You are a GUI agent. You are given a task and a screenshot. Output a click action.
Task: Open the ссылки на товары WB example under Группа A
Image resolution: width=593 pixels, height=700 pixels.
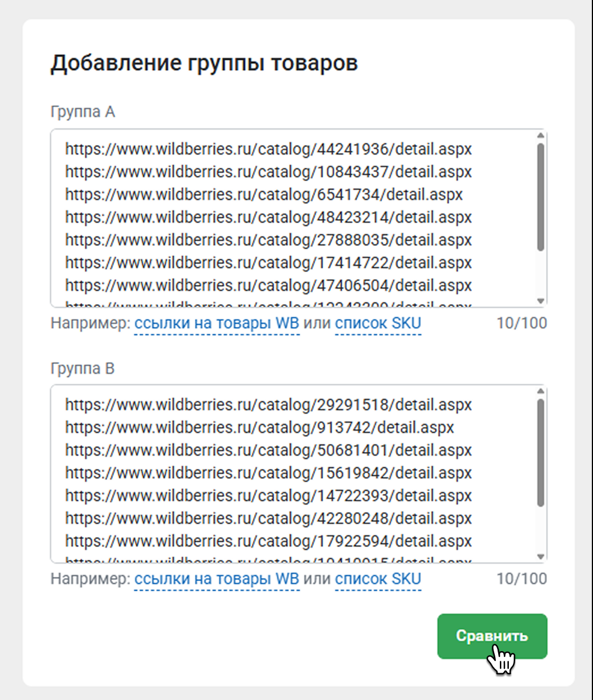[216, 324]
